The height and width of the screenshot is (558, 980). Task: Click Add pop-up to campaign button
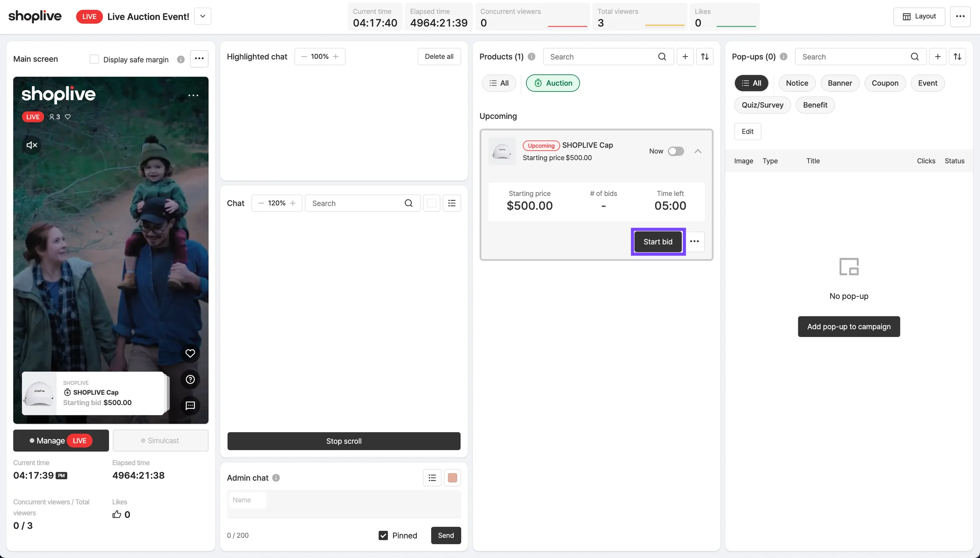pos(849,326)
